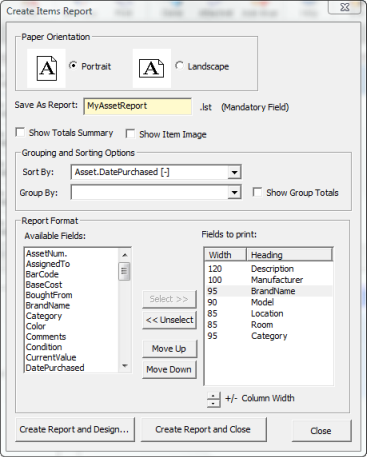Select the Model row in Fields to print

pos(269,302)
